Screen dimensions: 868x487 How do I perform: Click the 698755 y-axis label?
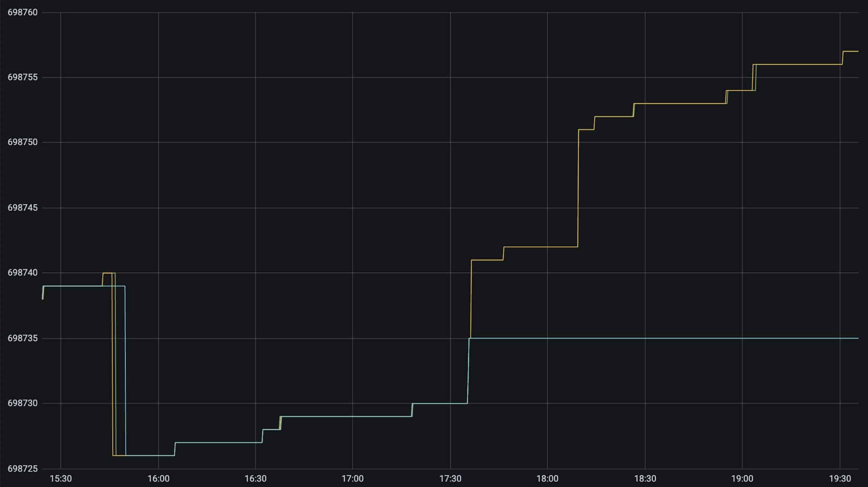[22, 77]
